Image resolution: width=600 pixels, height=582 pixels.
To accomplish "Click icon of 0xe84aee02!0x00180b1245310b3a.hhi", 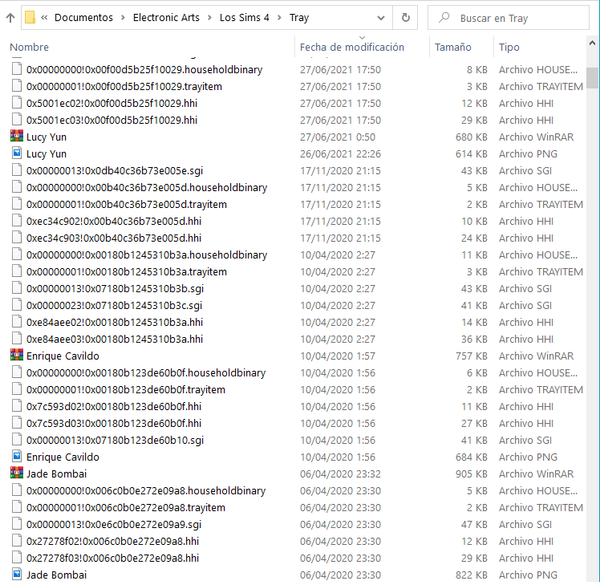I will click(x=16, y=322).
